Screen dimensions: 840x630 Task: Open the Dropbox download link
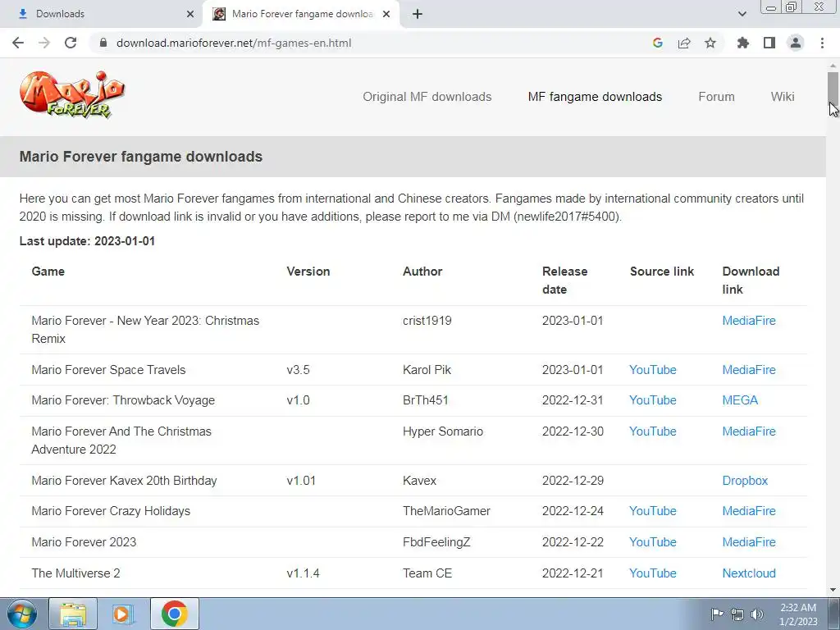745,481
